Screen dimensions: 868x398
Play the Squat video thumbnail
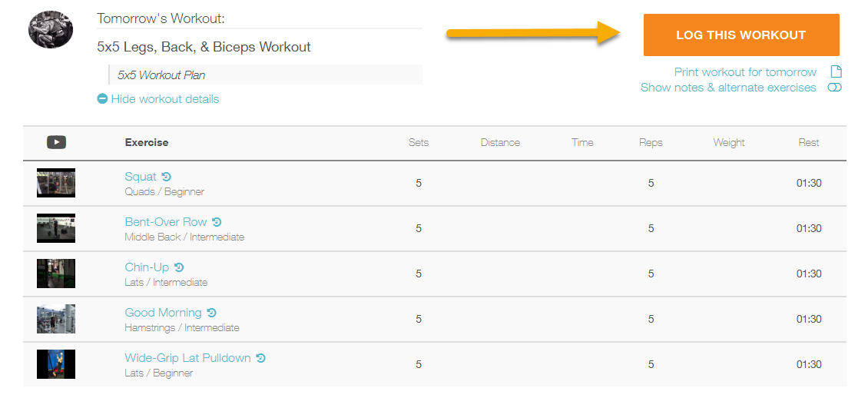[56, 183]
